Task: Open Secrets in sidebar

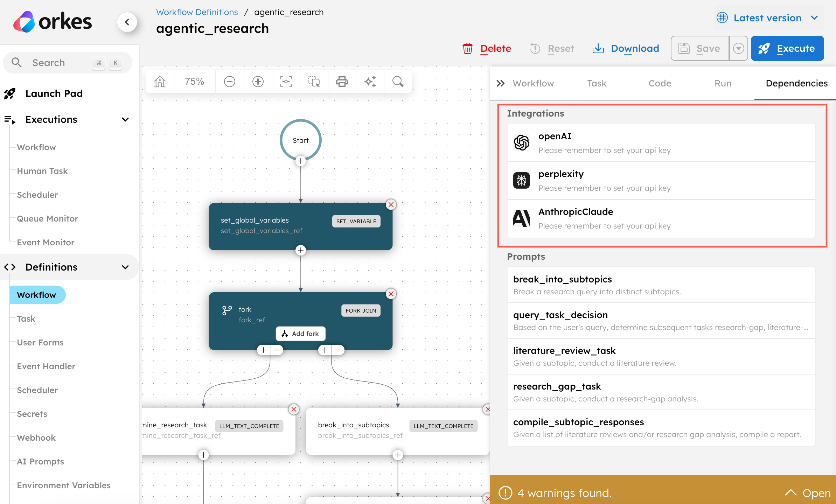Action: click(32, 414)
